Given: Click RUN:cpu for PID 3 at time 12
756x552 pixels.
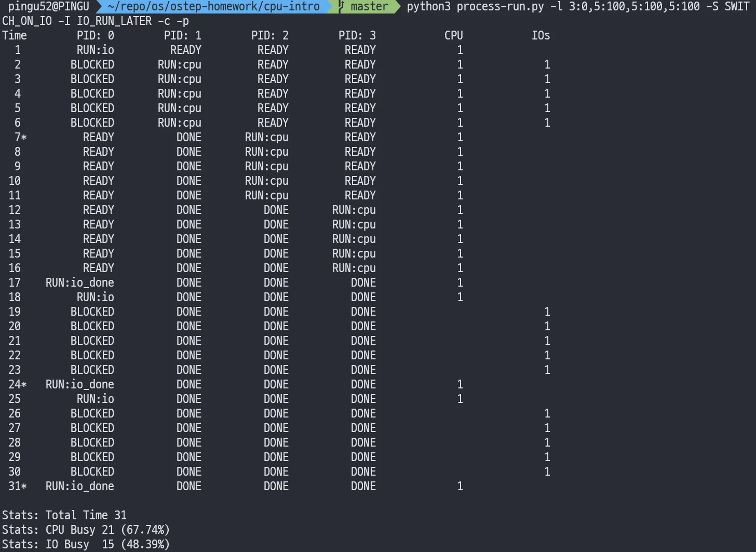Looking at the screenshot, I should click(354, 210).
